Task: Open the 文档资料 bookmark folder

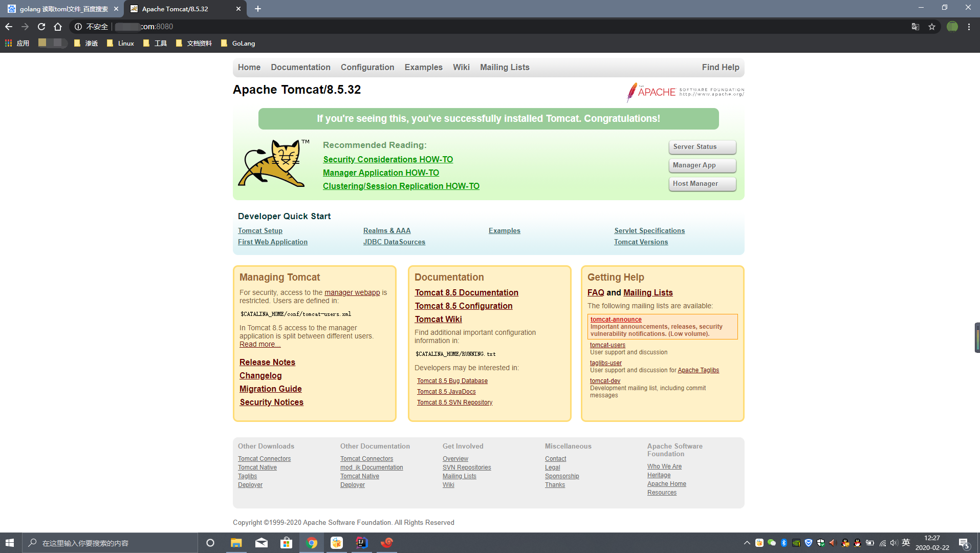Action: 193,43
